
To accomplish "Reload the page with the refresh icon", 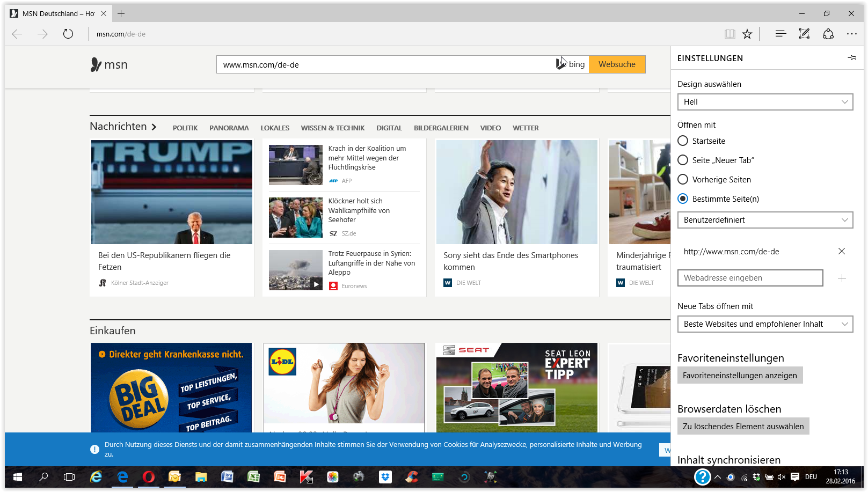I will (68, 34).
